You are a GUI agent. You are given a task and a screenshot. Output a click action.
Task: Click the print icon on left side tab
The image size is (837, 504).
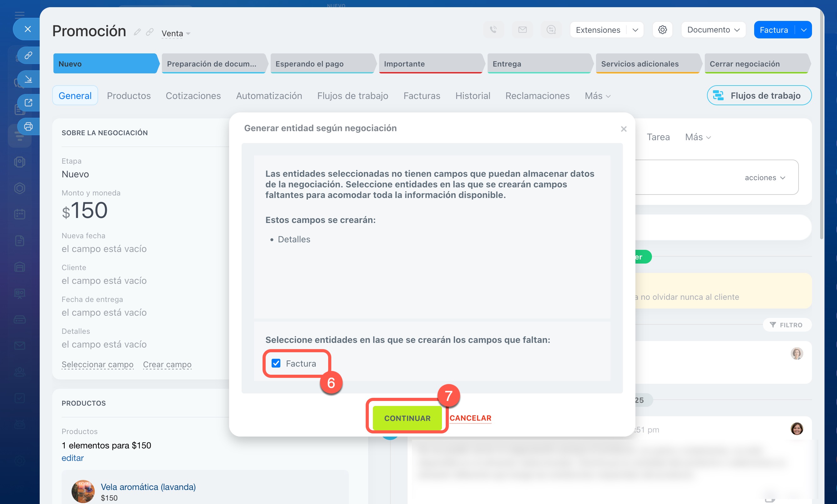tap(28, 126)
